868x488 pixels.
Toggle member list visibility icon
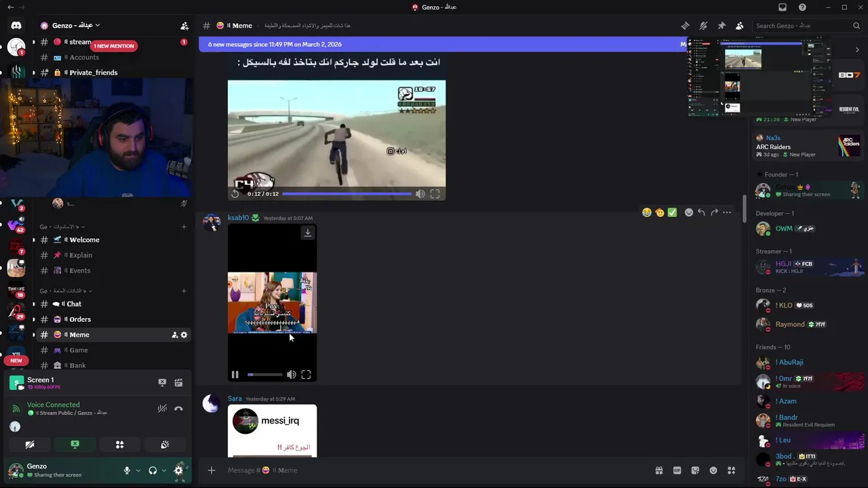(740, 26)
